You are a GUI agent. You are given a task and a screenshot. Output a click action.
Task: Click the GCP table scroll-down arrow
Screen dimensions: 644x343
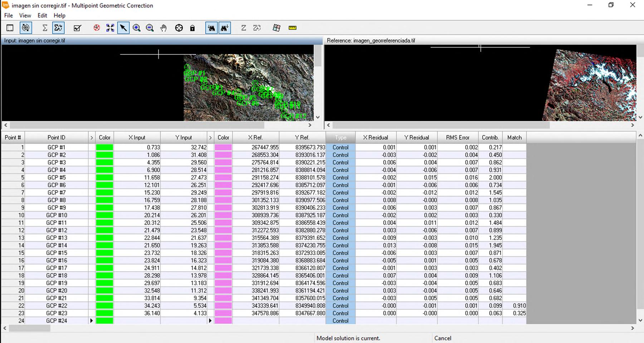640,320
